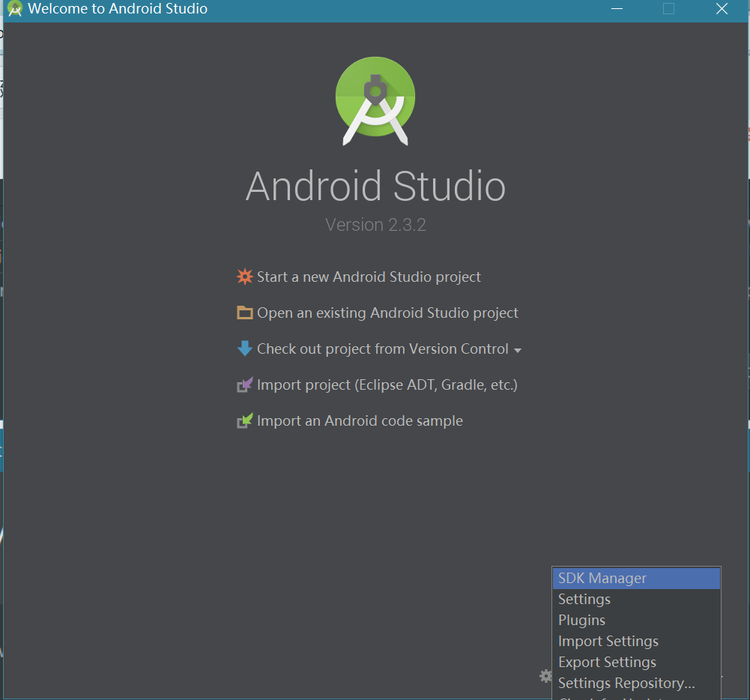Click the folder icon for opening existing project
Viewport: 750px width, 700px height.
click(244, 313)
